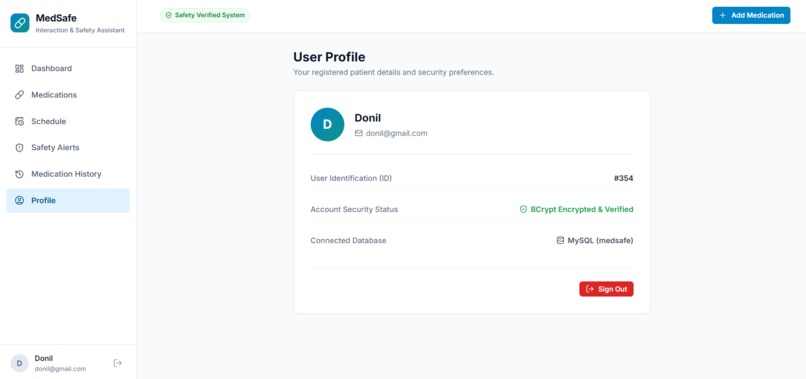Click the BCrypt Encrypted & Verified text
Image resolution: width=806 pixels, height=379 pixels.
[582, 209]
